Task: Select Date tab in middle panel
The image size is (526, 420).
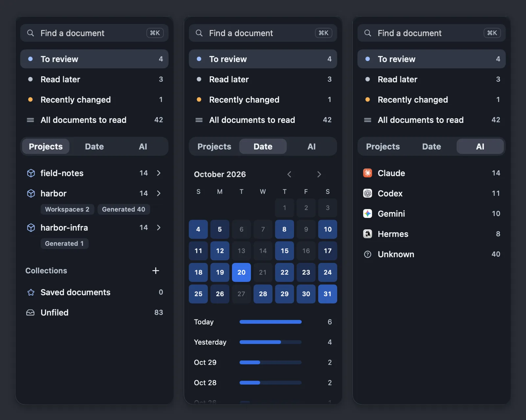Action: (263, 146)
